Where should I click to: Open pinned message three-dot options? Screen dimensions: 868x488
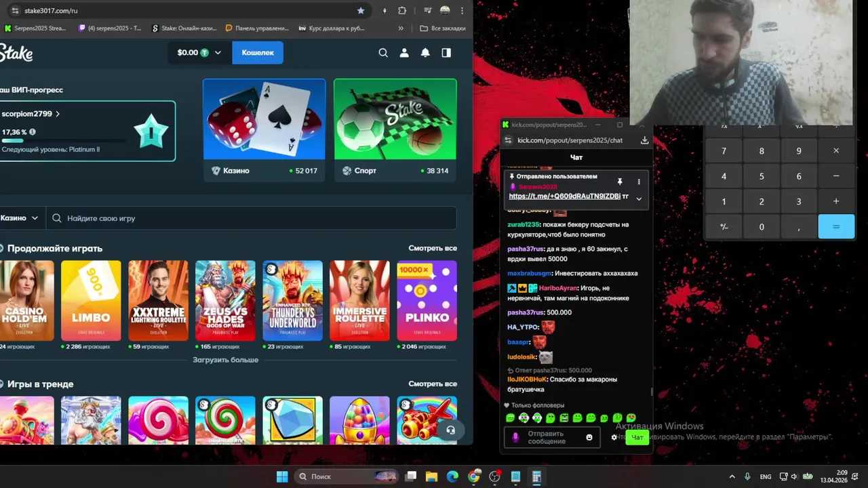(x=638, y=182)
